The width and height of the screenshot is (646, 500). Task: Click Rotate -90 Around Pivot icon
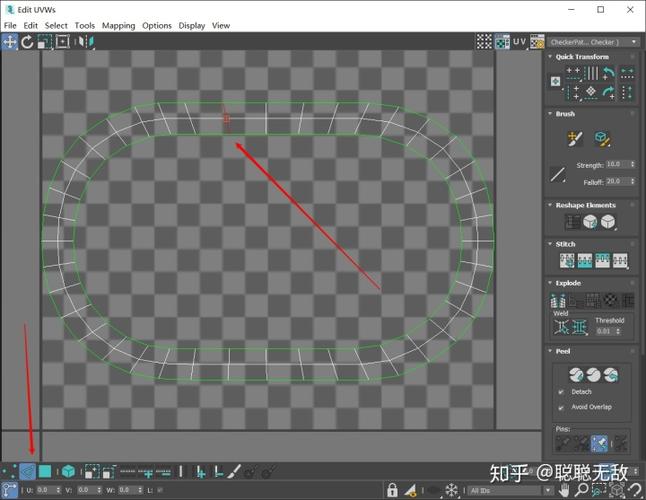click(x=609, y=73)
